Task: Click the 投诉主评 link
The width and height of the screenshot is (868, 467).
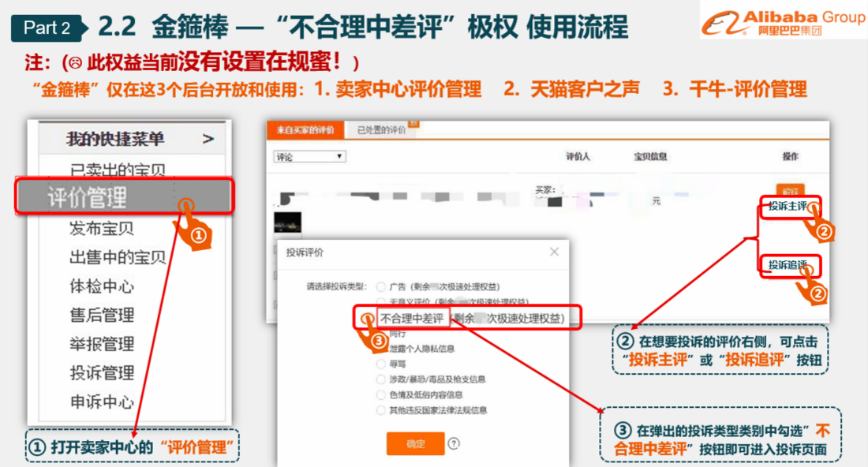Action: pos(788,207)
